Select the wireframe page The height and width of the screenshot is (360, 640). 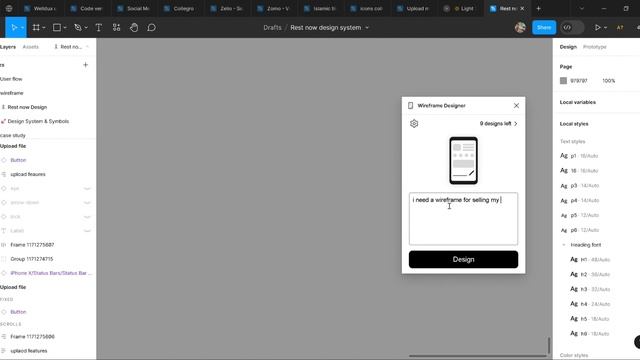[x=12, y=93]
